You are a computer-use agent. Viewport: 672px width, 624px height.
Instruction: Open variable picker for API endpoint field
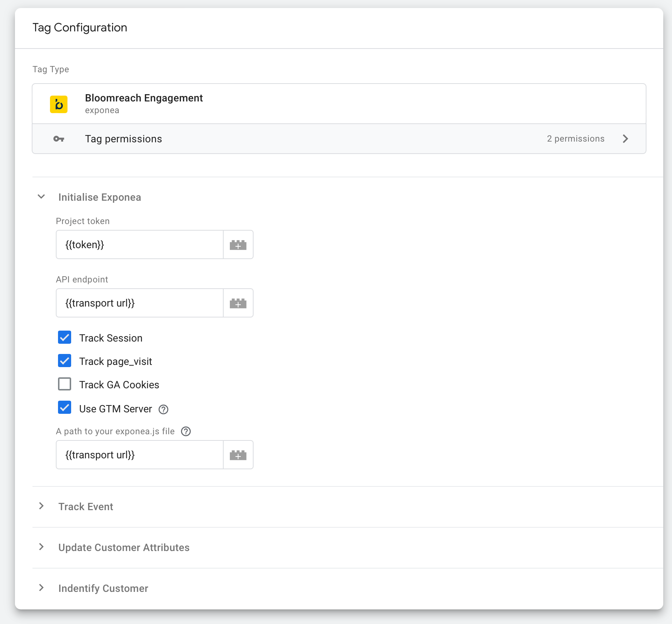click(238, 303)
